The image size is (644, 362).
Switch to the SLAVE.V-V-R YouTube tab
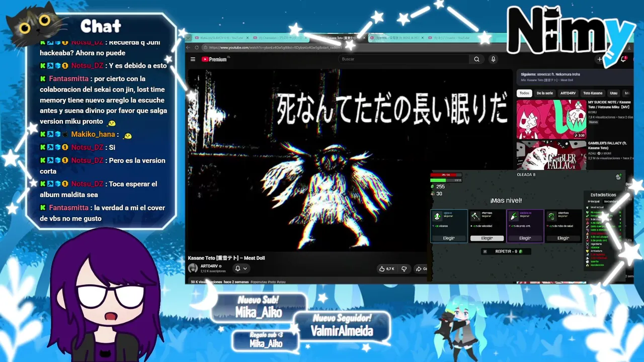[x=221, y=38]
